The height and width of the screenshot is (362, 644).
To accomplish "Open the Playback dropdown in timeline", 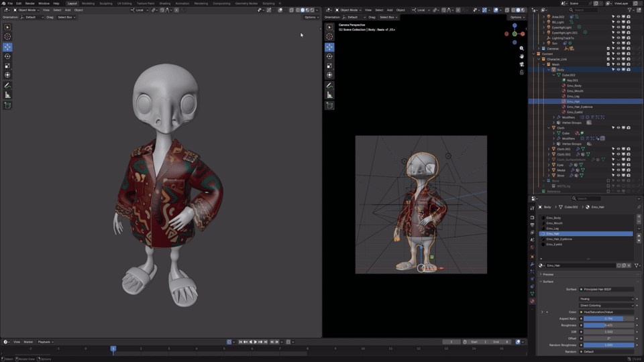I will coord(45,342).
